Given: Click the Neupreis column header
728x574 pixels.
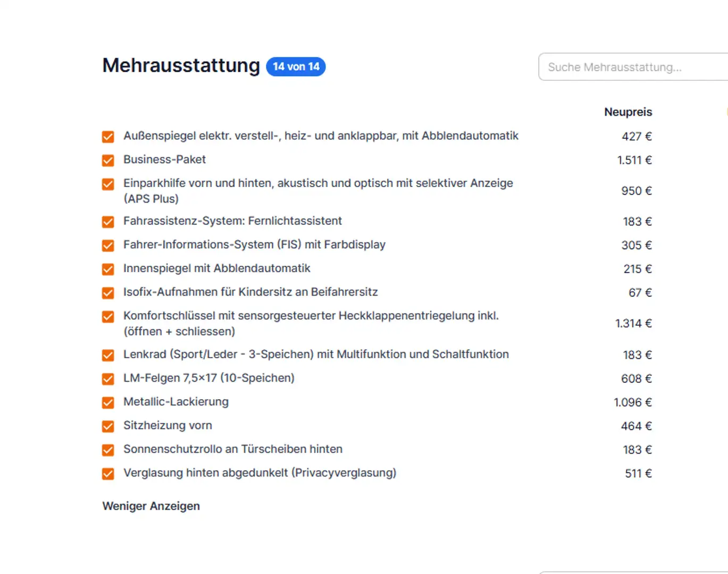Looking at the screenshot, I should (627, 112).
